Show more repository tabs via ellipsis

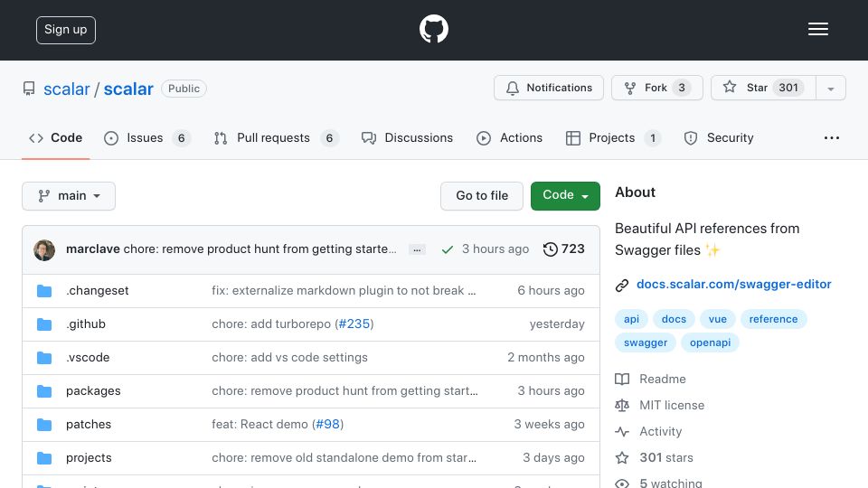click(832, 137)
